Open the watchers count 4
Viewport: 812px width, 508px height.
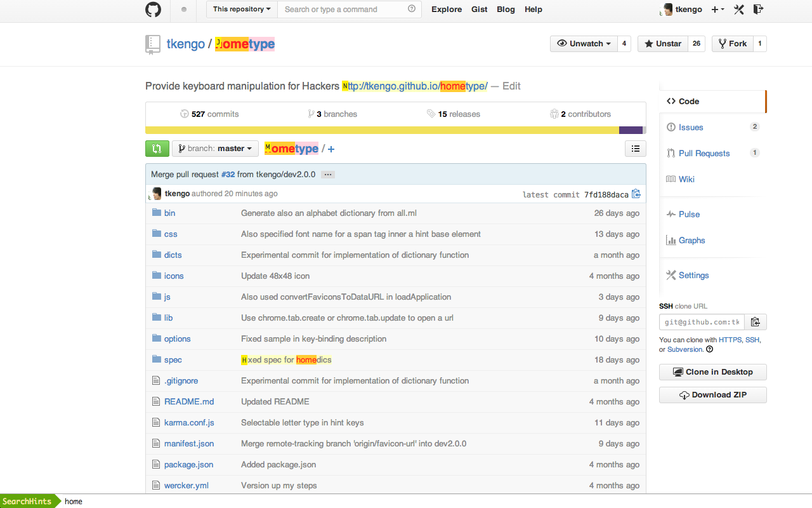pyautogui.click(x=624, y=44)
